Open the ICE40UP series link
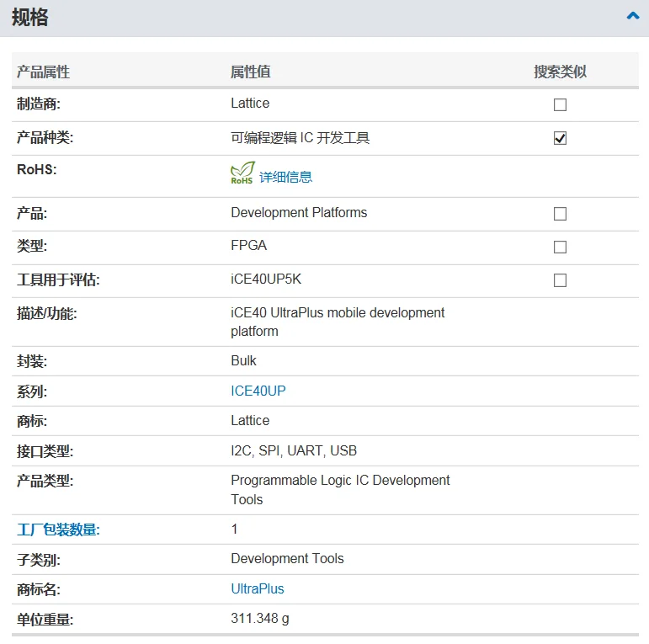Viewport: 649px width, 644px height. pos(258,391)
